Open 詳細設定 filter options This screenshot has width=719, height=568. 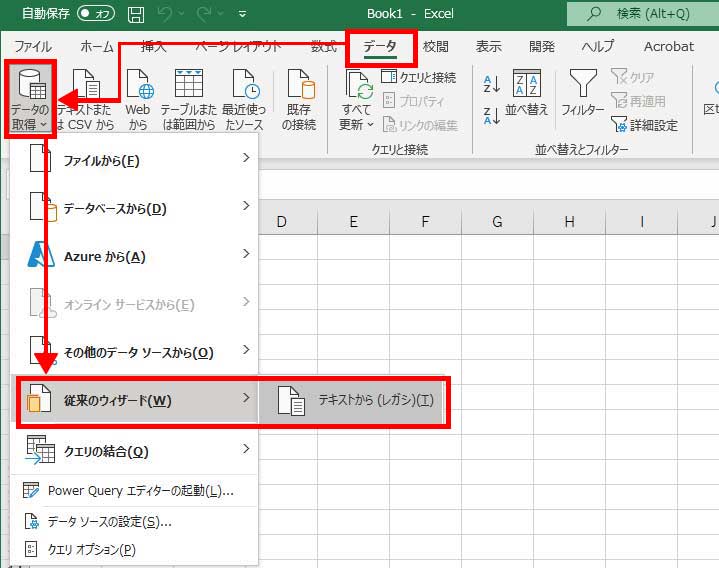[x=644, y=125]
